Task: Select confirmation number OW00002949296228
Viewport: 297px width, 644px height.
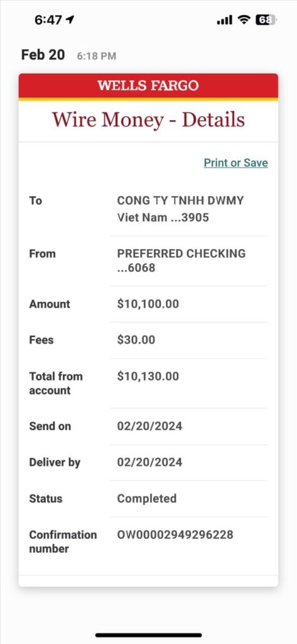Action: click(175, 535)
